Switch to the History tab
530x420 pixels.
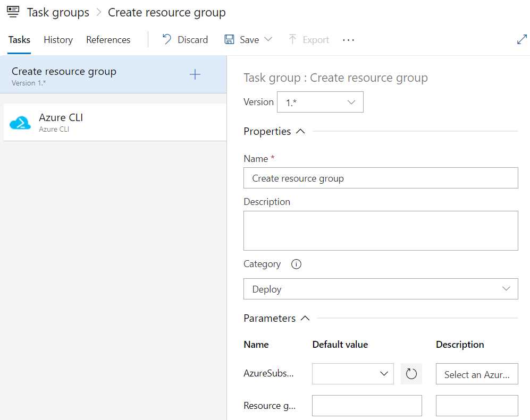(58, 39)
